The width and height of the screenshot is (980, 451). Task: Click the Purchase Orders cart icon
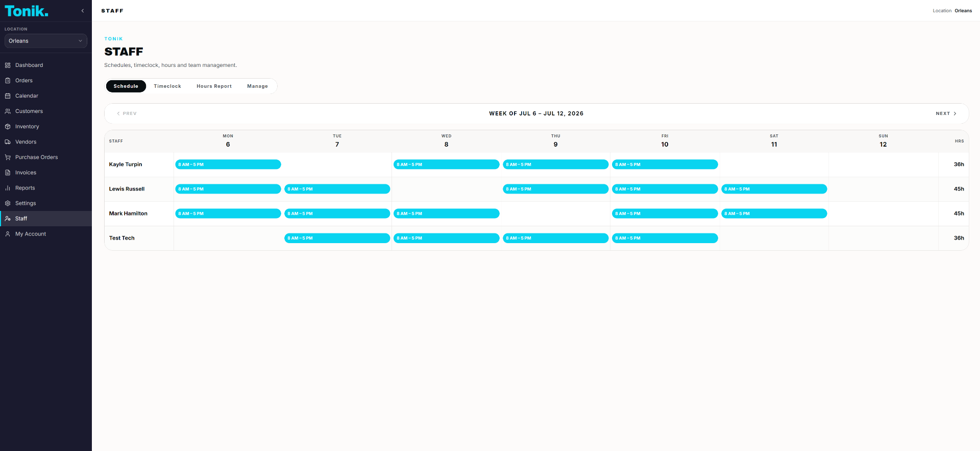point(8,157)
